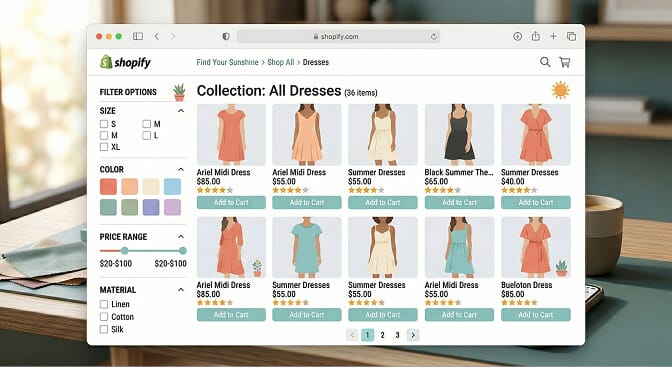Open the shopping cart icon
Image resolution: width=672 pixels, height=367 pixels.
(x=564, y=62)
